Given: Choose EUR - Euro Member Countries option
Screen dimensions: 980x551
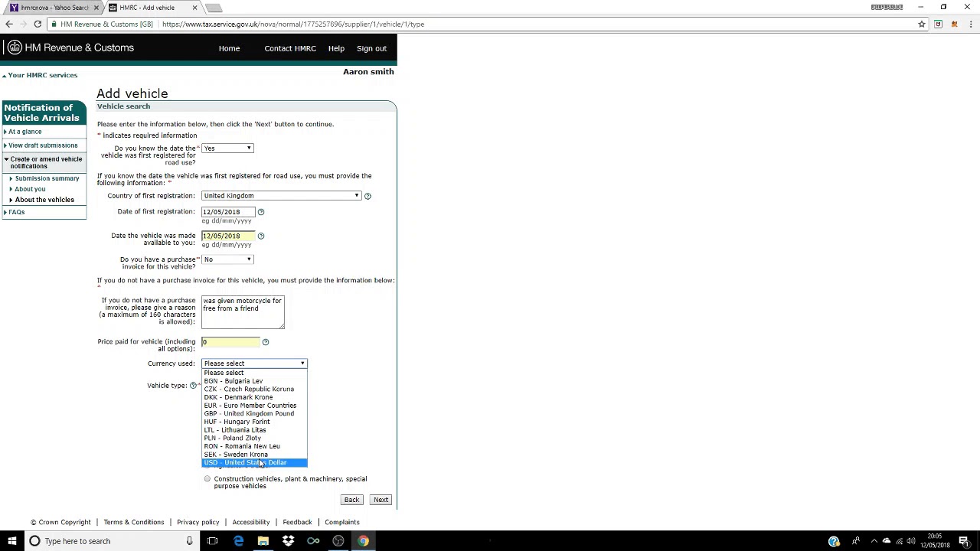Looking at the screenshot, I should click(254, 406).
